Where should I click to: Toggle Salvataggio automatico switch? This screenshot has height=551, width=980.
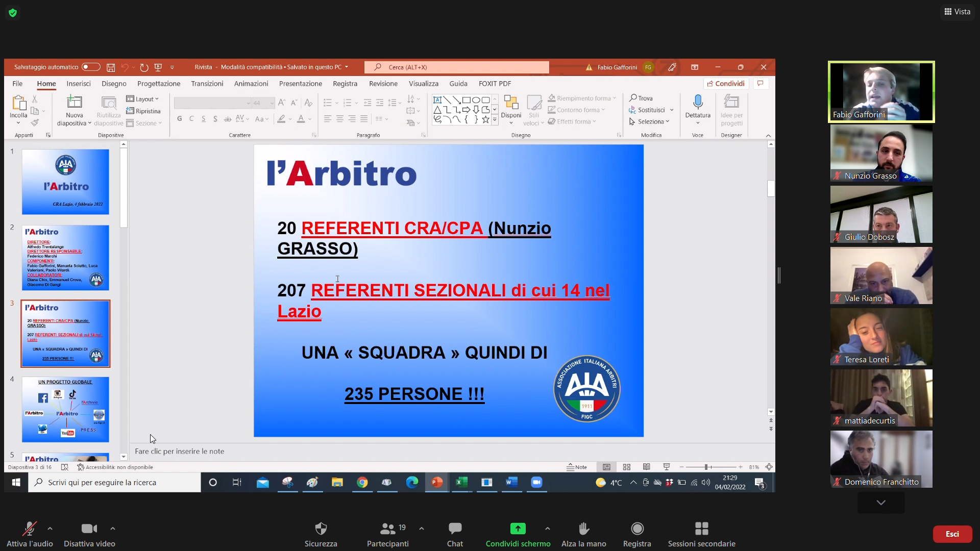pos(91,67)
